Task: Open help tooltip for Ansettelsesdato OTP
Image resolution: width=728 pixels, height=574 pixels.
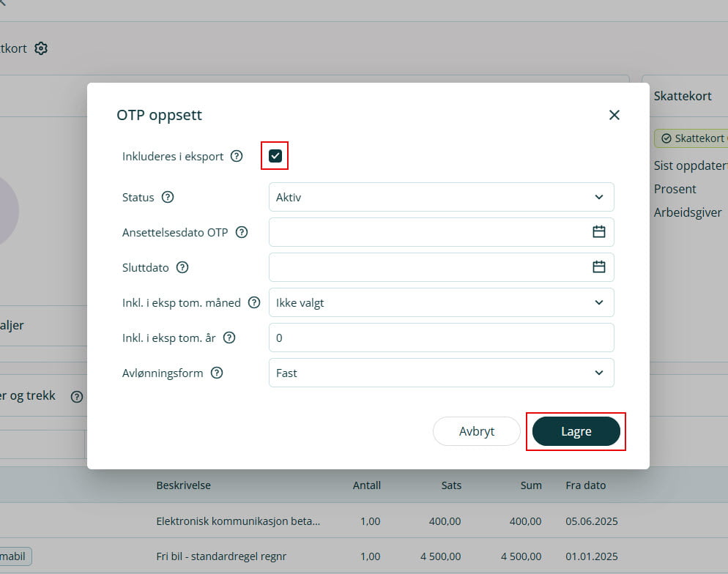Action: pyautogui.click(x=242, y=232)
